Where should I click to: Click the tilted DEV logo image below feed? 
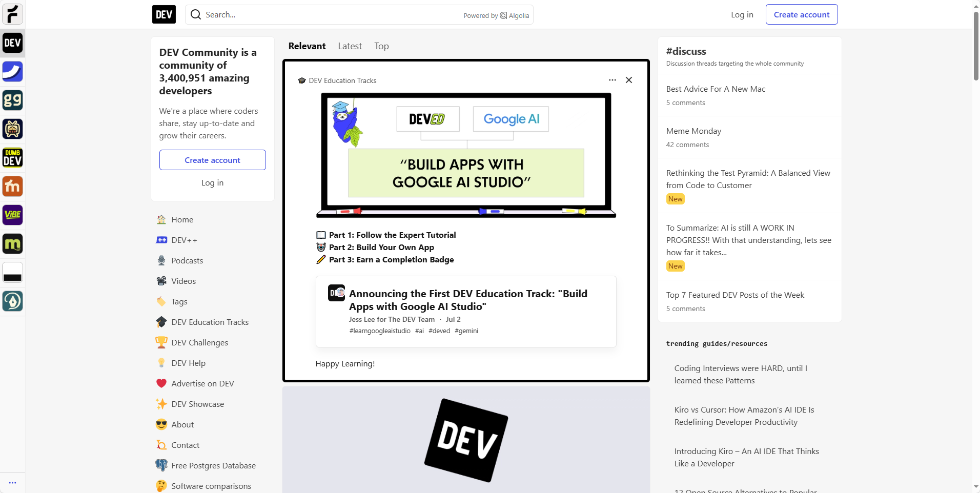click(x=466, y=440)
